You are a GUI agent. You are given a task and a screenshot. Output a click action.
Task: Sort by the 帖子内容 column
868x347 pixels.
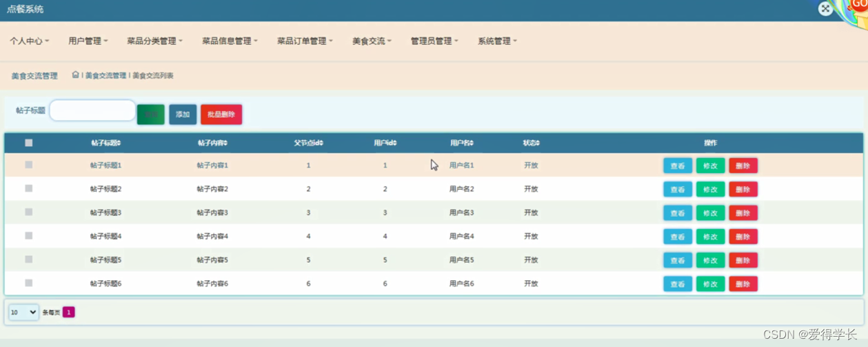pos(212,143)
